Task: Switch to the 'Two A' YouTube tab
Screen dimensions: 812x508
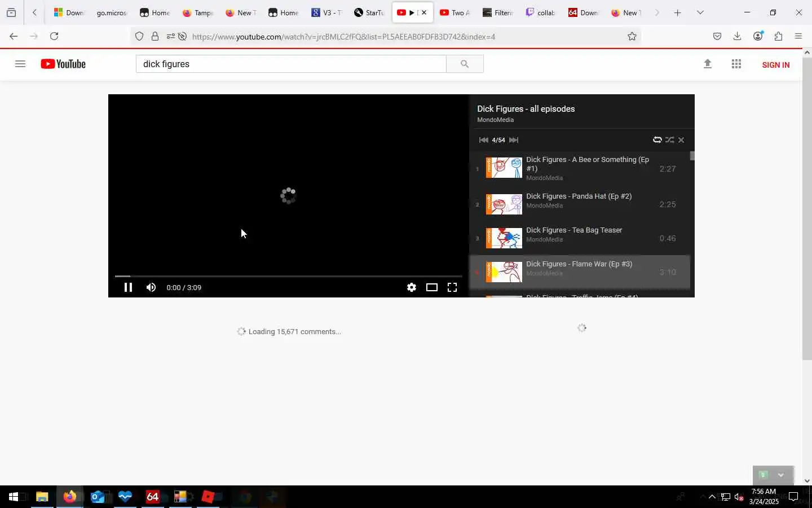Action: click(x=454, y=12)
